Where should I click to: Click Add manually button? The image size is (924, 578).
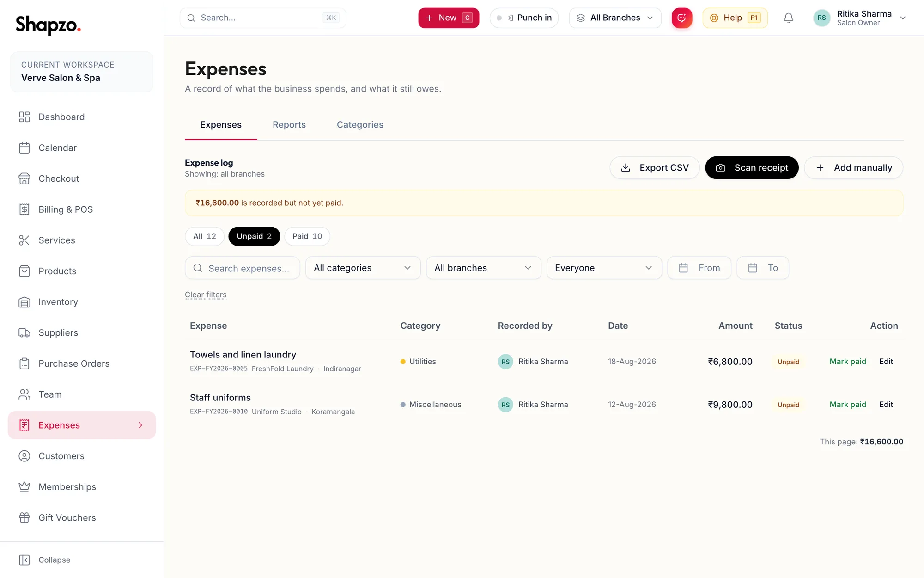[x=854, y=168]
